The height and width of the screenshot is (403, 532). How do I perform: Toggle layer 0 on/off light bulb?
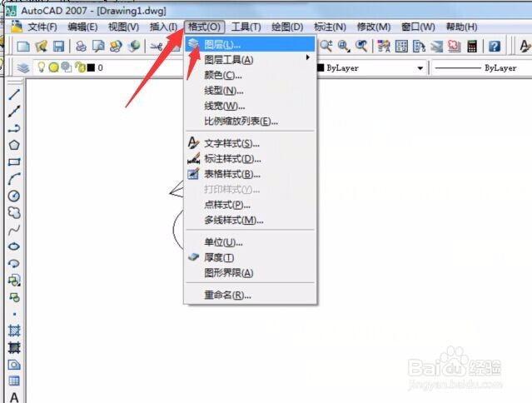41,67
